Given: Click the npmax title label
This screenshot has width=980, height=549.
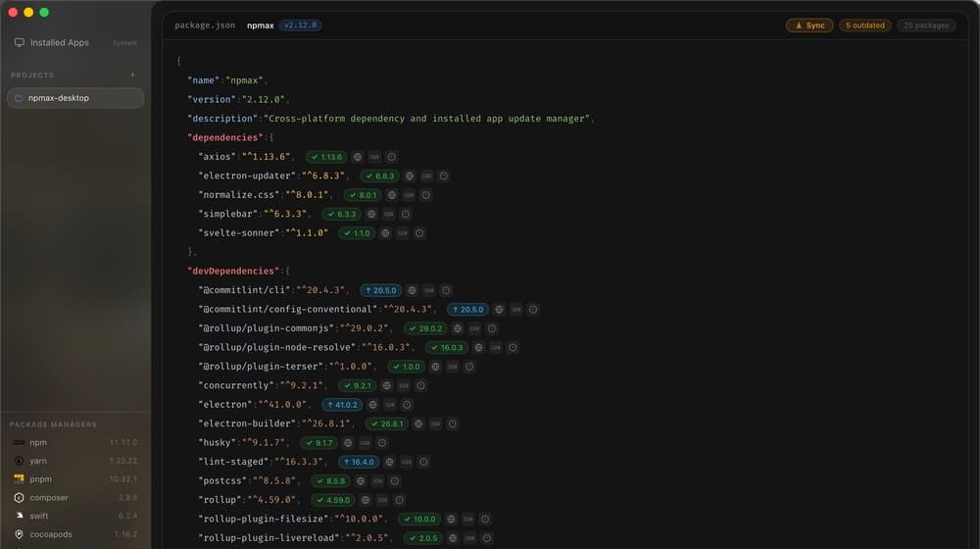Looking at the screenshot, I should pyautogui.click(x=260, y=25).
